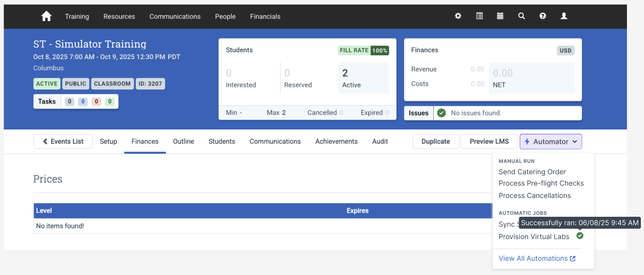Select the Finances tab
This screenshot has width=644, height=275.
click(145, 142)
